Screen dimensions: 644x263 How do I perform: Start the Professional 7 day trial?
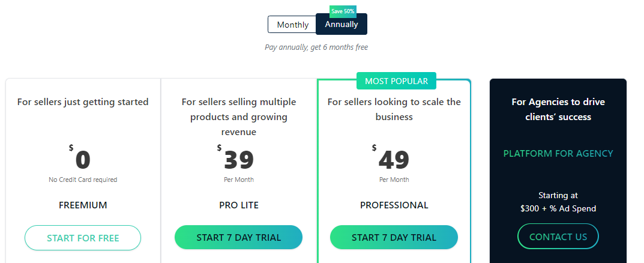tap(394, 238)
